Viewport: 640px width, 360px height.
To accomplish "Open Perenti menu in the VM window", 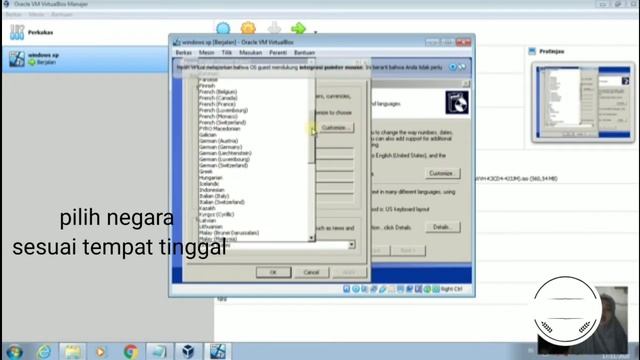I will coord(278,53).
